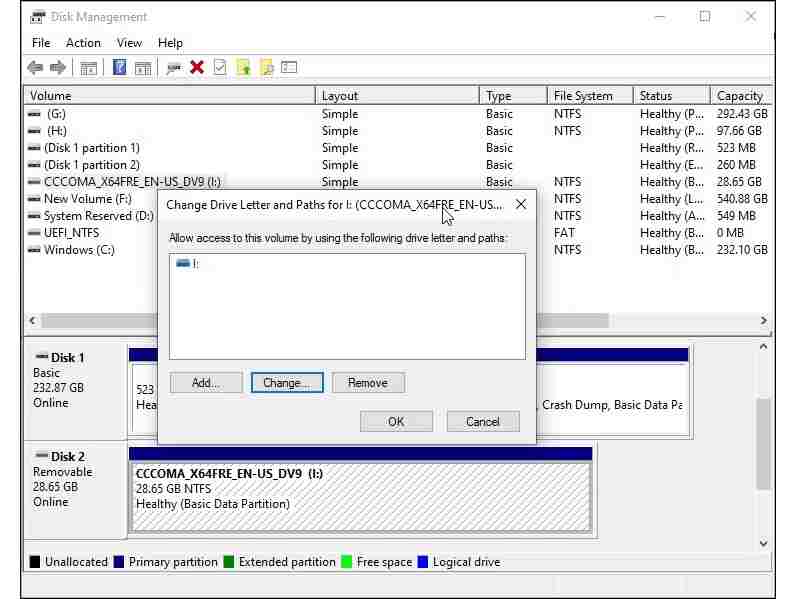Select the Windows (C:) volume row
Screen dimensions: 800x599
80,250
